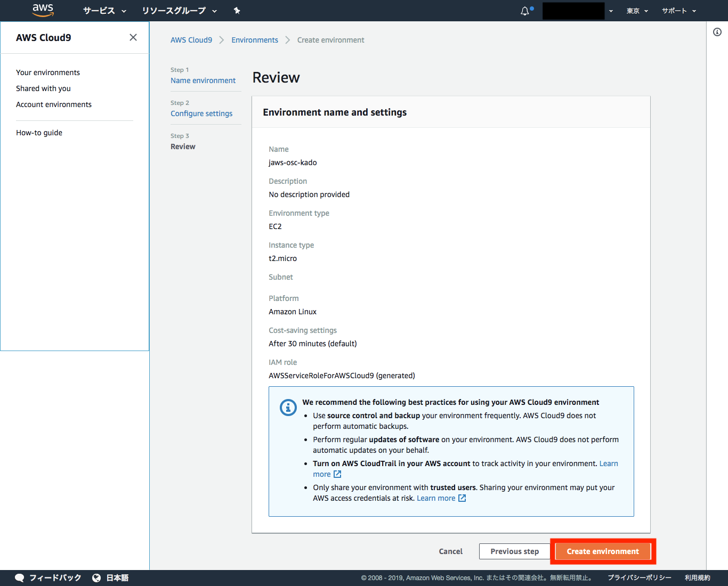Image resolution: width=728 pixels, height=586 pixels.
Task: Click Learn more about AWS CloudTrail
Action: click(609, 463)
